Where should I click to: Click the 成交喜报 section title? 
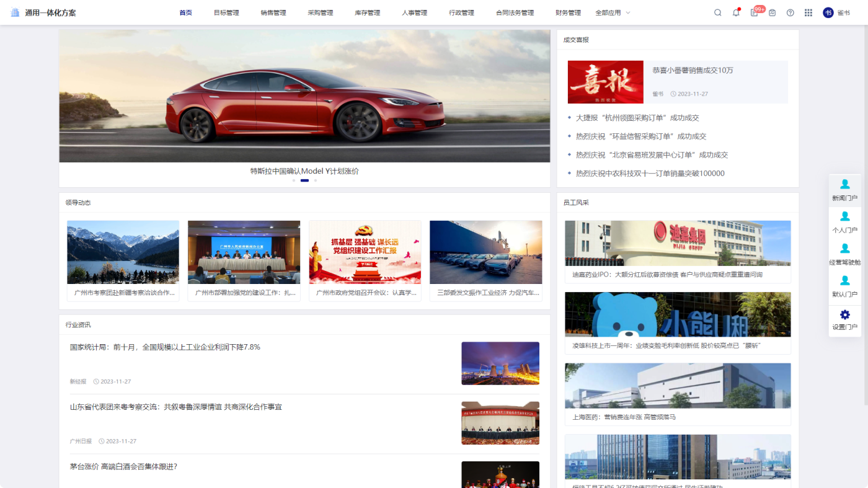(576, 40)
